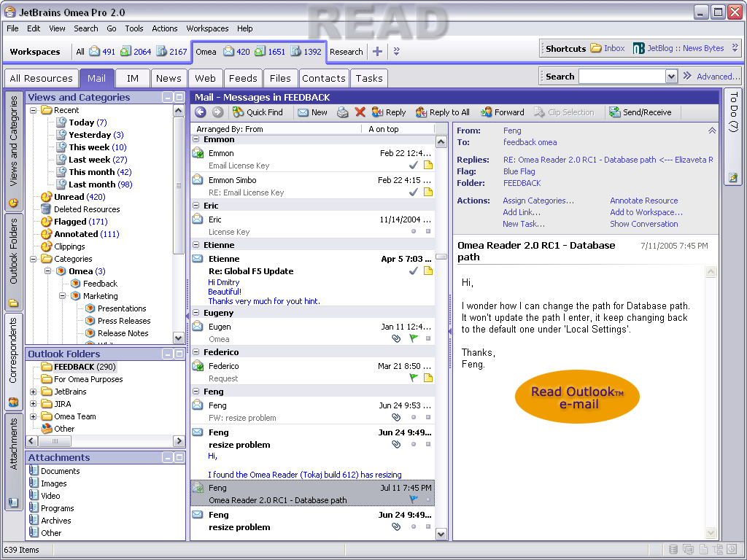747x560 pixels.
Task: Open the Unread view
Action: tap(73, 197)
